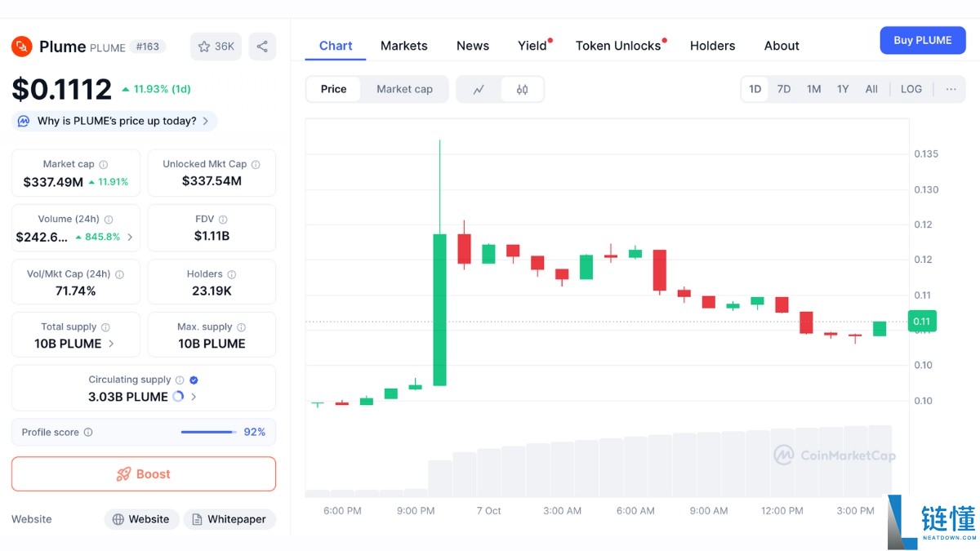Viewport: 980px width, 551px height.
Task: Open the chart's more options ellipsis menu
Action: [x=951, y=89]
